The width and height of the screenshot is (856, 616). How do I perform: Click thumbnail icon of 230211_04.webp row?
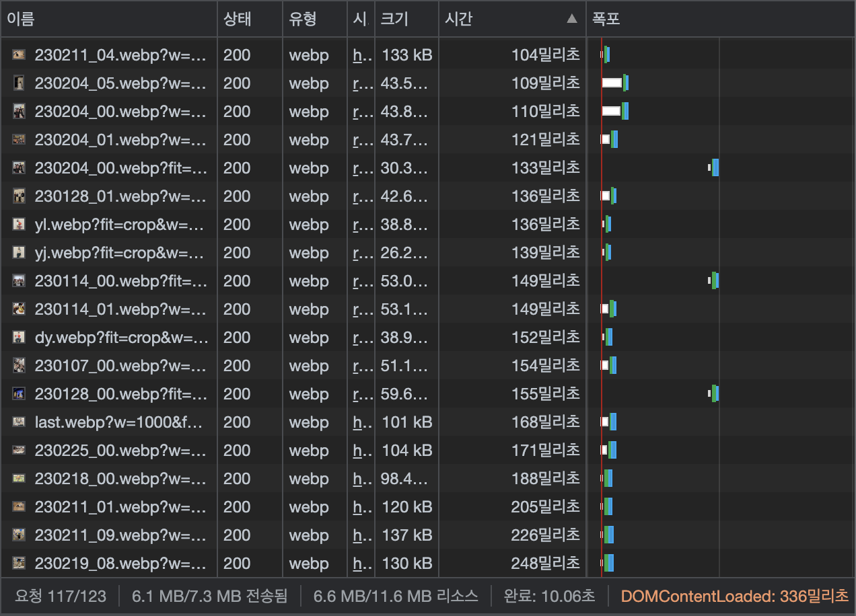[19, 55]
